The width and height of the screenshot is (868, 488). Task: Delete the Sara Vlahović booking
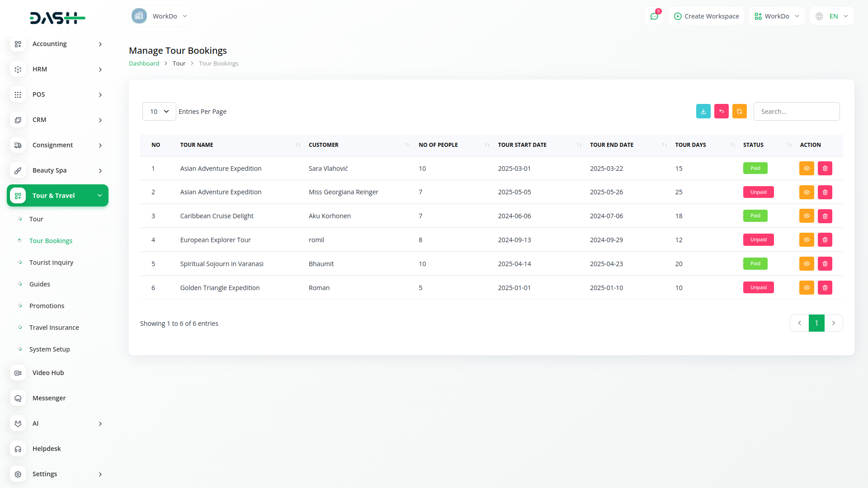(825, 169)
